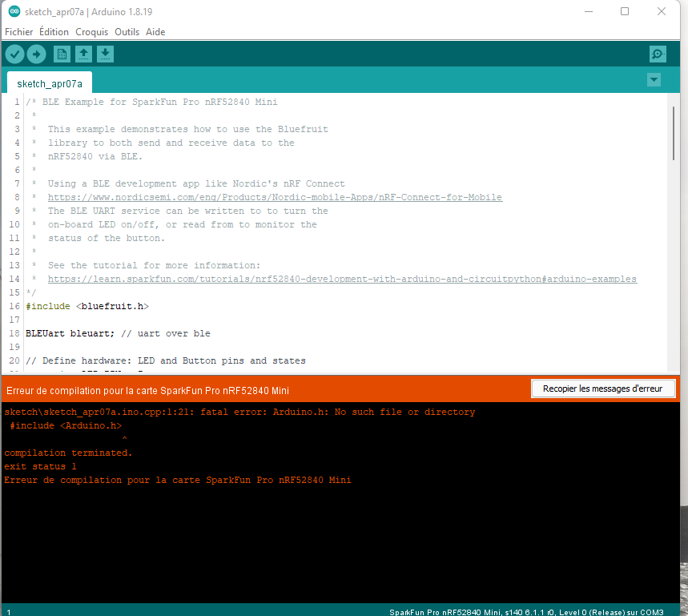Click the Arduino logo in the title bar
Image resolution: width=688 pixels, height=616 pixels.
14,11
